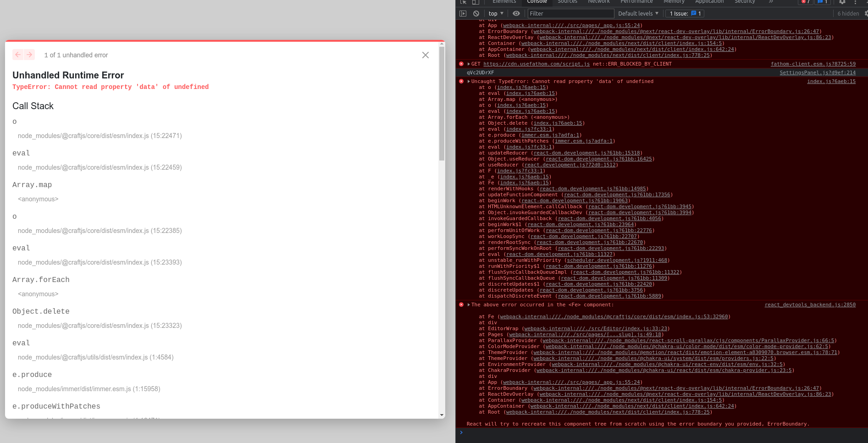Navigate to next error with forward arrow
This screenshot has width=868, height=443.
tap(30, 55)
